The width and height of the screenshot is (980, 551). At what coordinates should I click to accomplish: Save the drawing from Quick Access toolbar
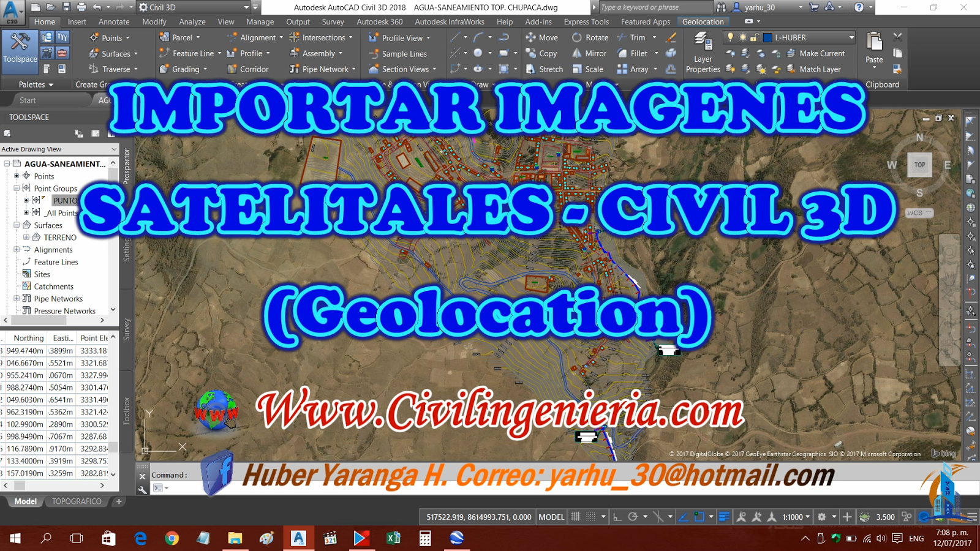pyautogui.click(x=66, y=7)
